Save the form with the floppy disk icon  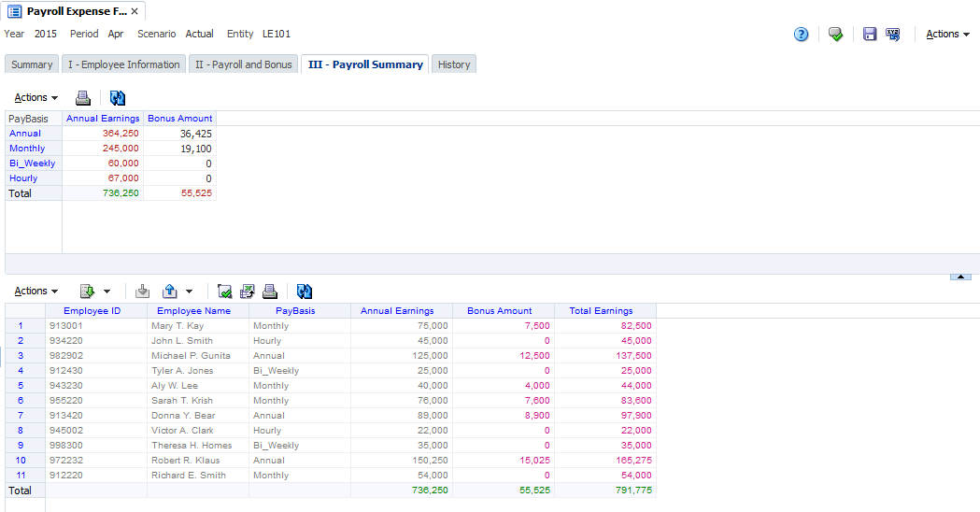pos(870,35)
